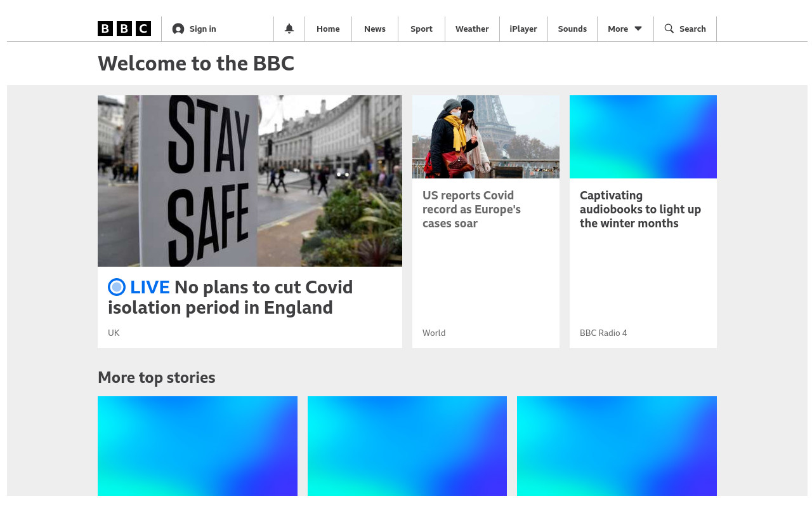
Task: Open the Sport section
Action: [421, 29]
